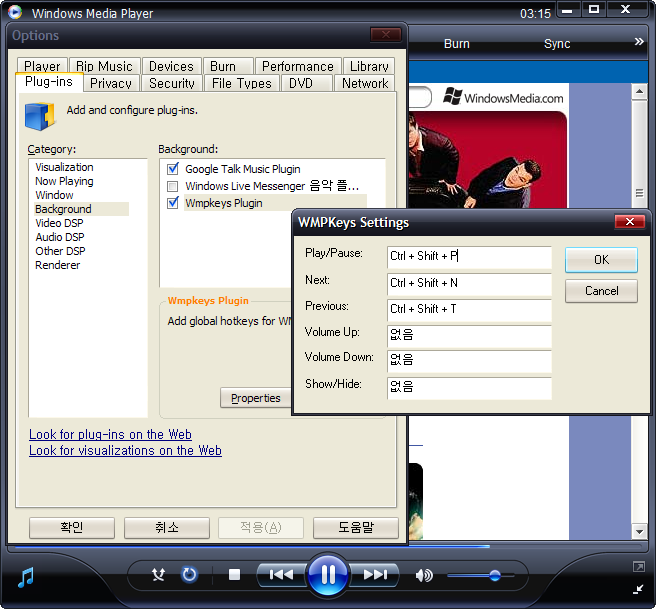
Task: Click the Volume Down hotkey field
Action: point(469,361)
